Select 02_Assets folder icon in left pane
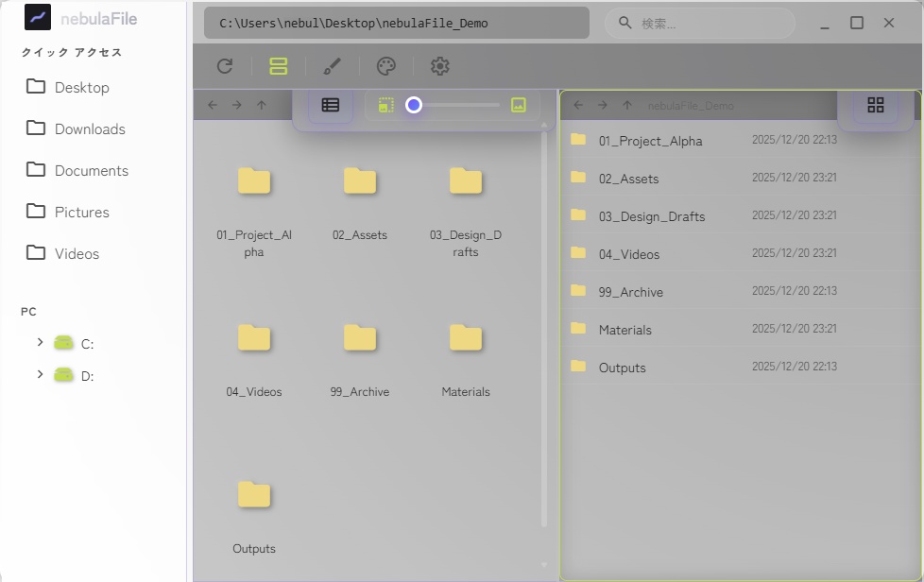 pos(359,180)
